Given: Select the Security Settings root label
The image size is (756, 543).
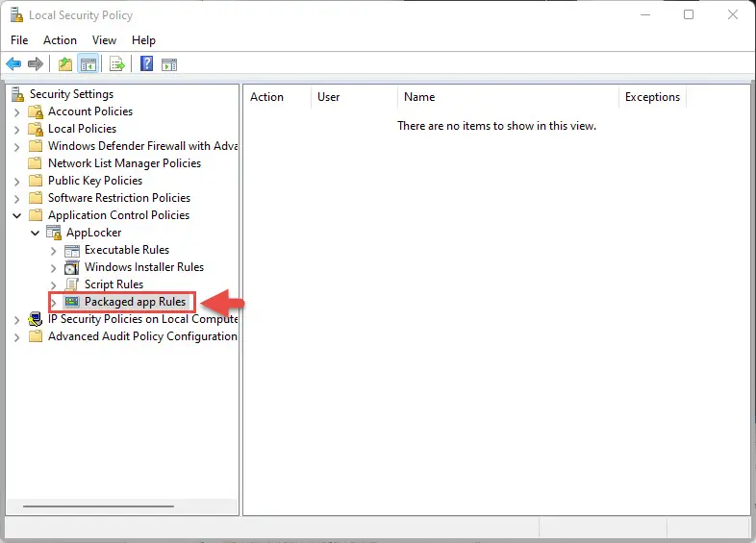Looking at the screenshot, I should point(71,94).
